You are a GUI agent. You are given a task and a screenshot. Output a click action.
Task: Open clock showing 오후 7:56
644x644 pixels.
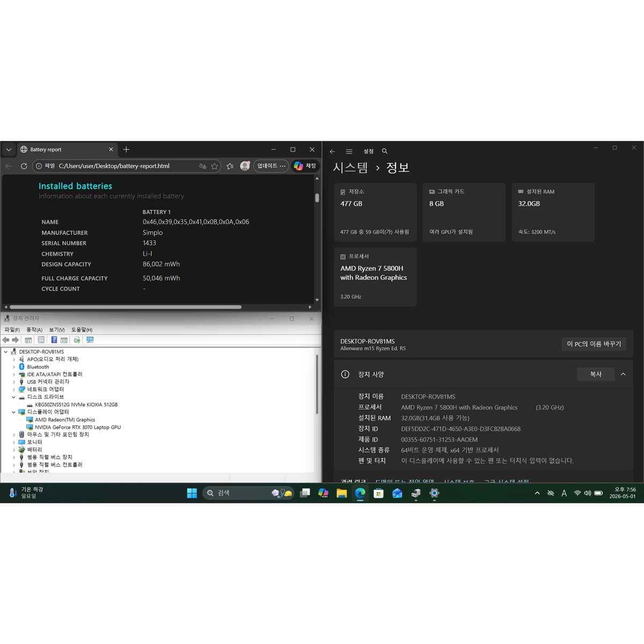click(623, 493)
